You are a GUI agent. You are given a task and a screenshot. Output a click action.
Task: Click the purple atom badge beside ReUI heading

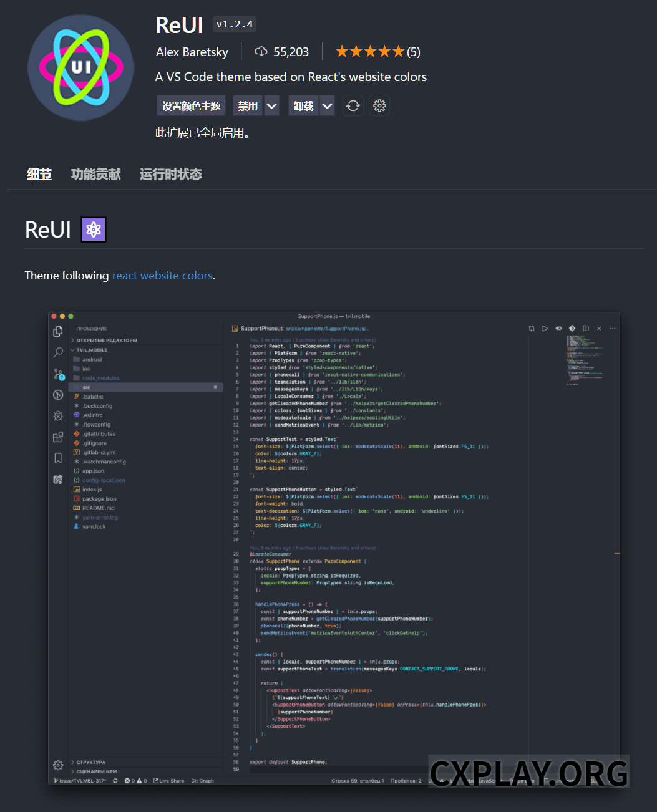94,230
